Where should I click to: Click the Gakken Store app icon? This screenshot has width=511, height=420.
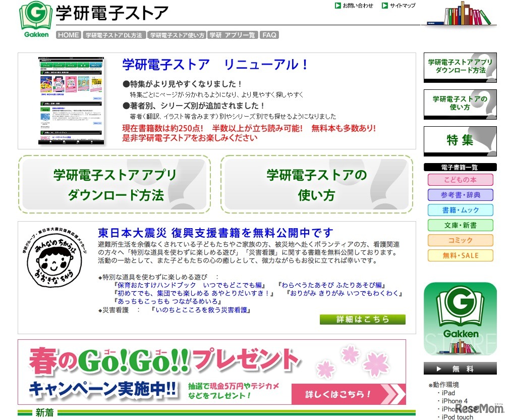tap(460, 319)
